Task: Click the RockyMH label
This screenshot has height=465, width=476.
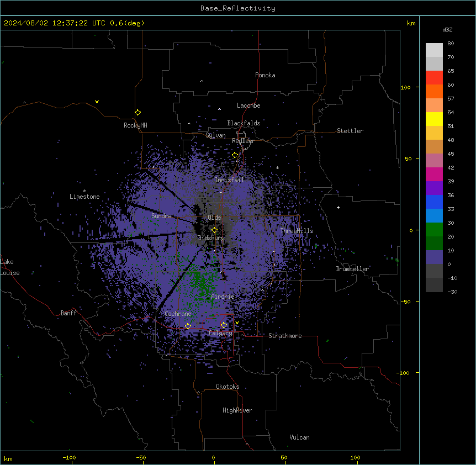Action: [135, 125]
